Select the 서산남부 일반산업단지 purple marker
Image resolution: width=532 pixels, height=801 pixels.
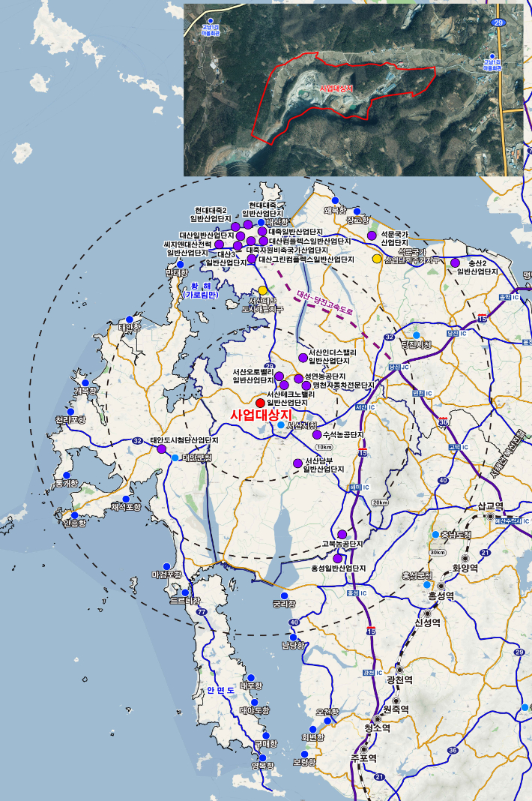[297, 463]
